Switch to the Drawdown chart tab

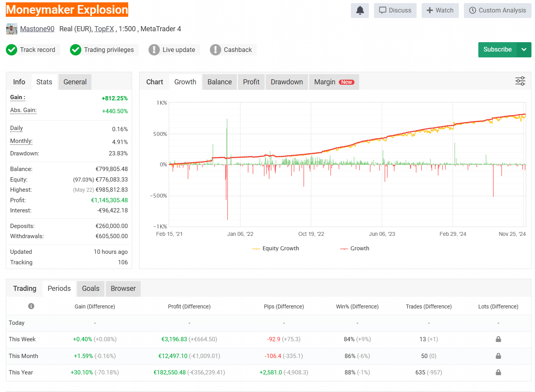point(287,82)
